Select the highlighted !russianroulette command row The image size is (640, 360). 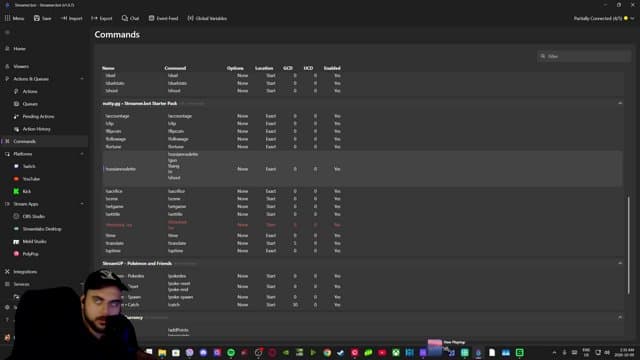(362, 169)
